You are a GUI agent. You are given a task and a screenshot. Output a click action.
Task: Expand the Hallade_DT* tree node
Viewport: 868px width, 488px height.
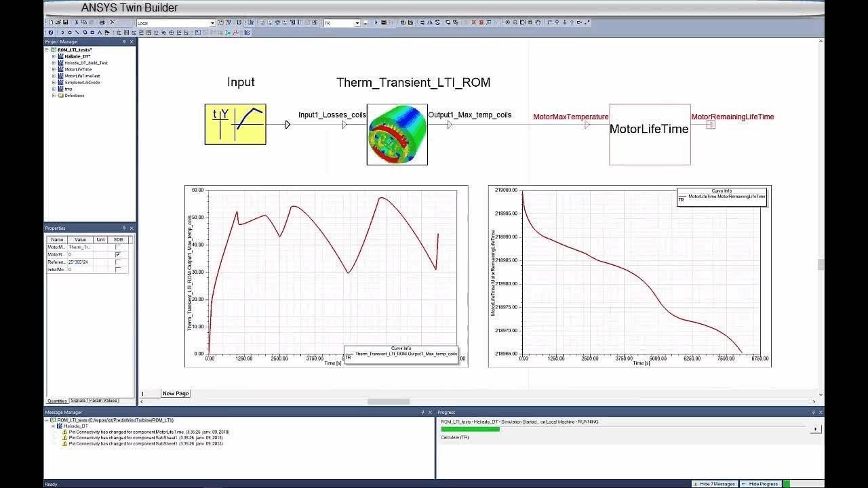tap(54, 56)
